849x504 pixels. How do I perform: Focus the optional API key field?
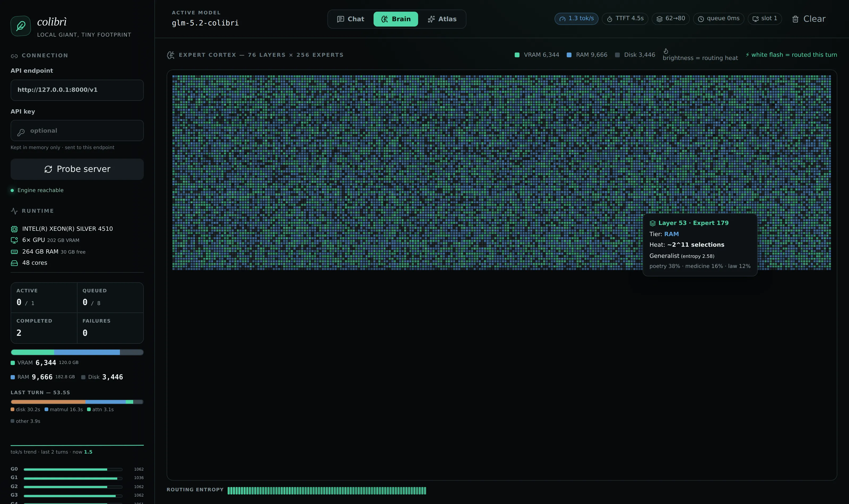[77, 131]
